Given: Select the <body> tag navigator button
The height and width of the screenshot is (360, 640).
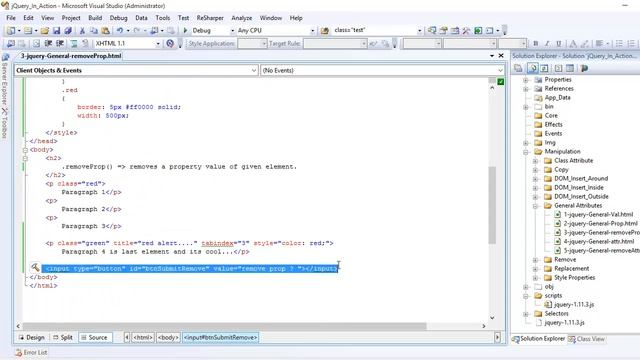Looking at the screenshot, I should (x=168, y=338).
